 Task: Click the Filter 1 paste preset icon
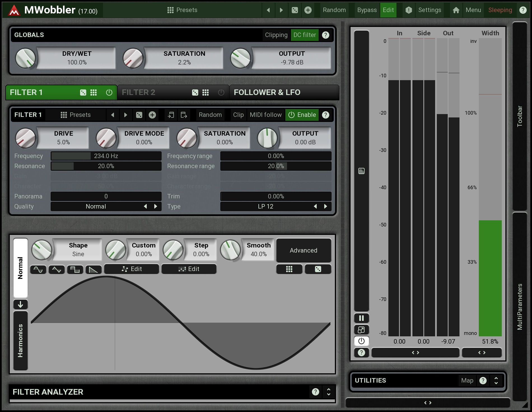click(x=184, y=115)
